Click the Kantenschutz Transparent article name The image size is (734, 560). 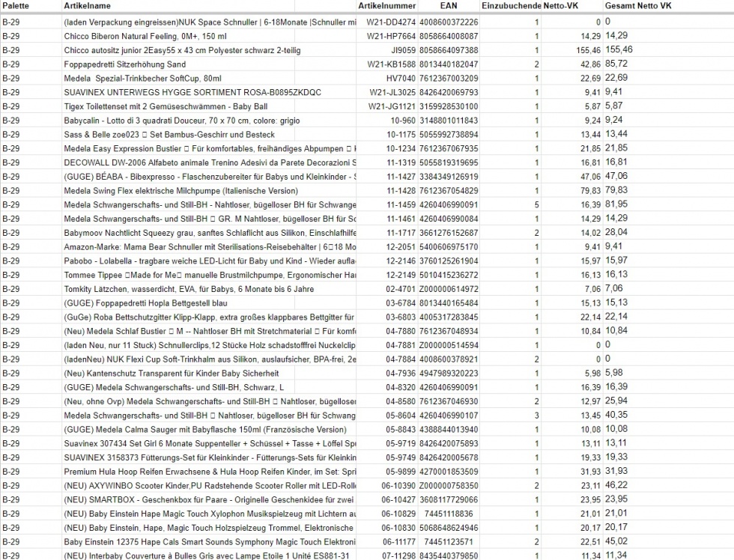click(x=172, y=373)
